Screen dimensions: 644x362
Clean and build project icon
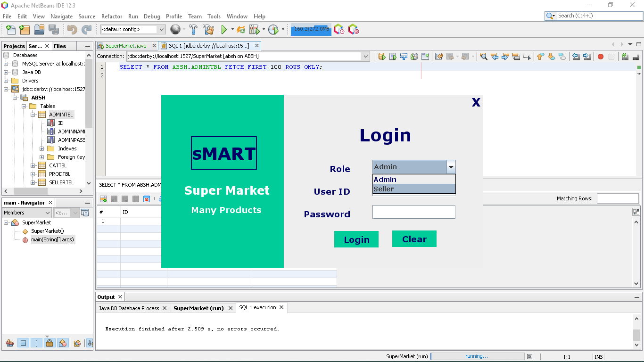pyautogui.click(x=208, y=29)
